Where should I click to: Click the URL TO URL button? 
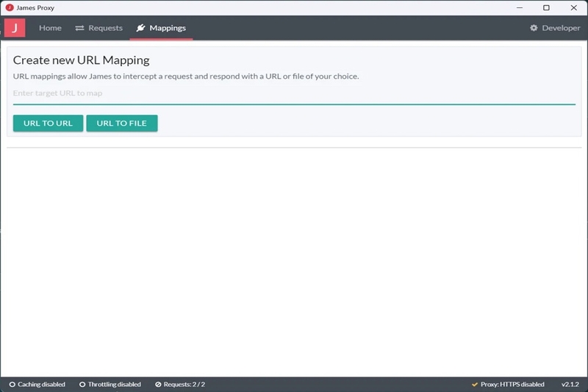48,123
